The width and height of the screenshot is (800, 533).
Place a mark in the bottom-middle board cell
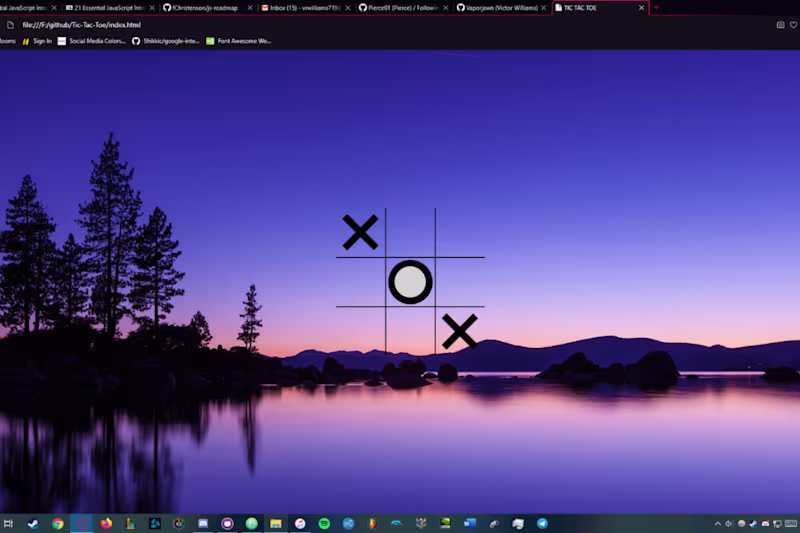410,331
